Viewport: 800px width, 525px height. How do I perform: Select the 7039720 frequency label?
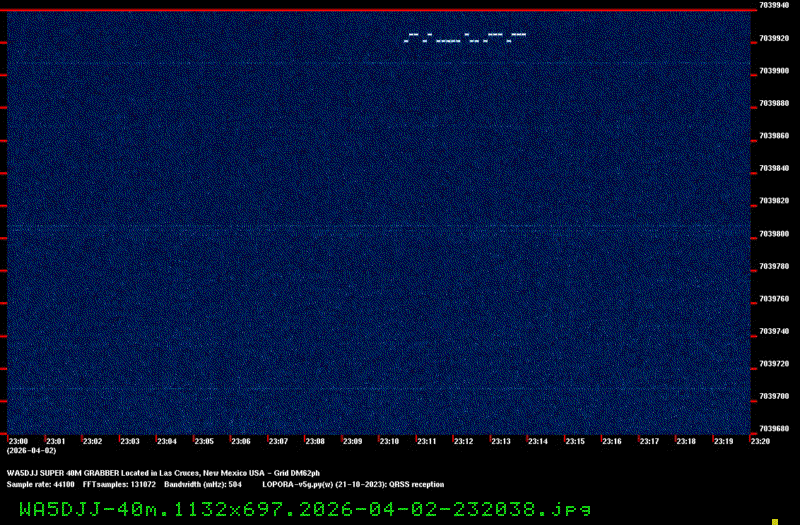point(774,364)
